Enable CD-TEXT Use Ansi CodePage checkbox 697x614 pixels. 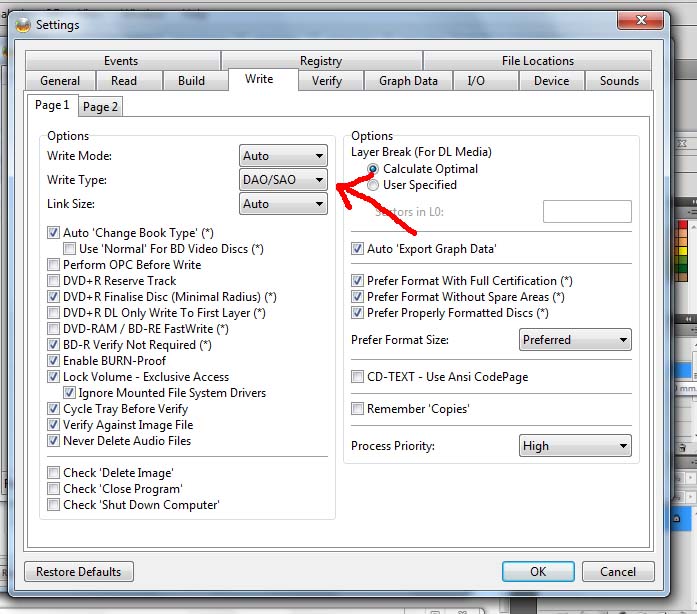pyautogui.click(x=358, y=377)
